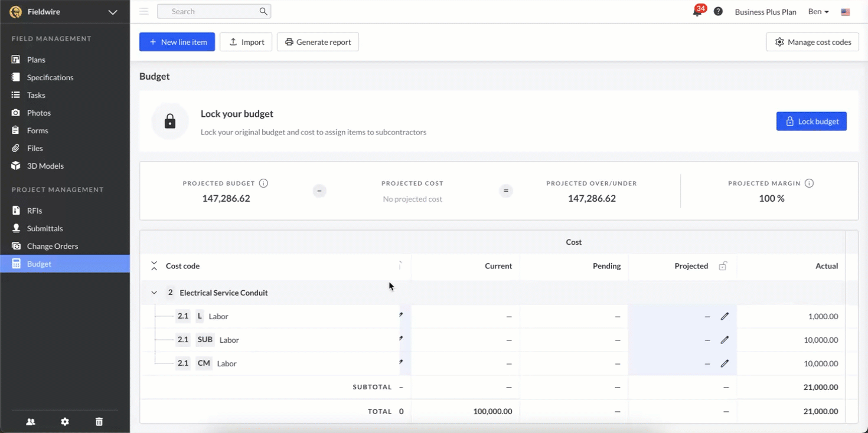Toggle the Projected column lock icon
Viewport: 868px width, 433px height.
click(722, 266)
